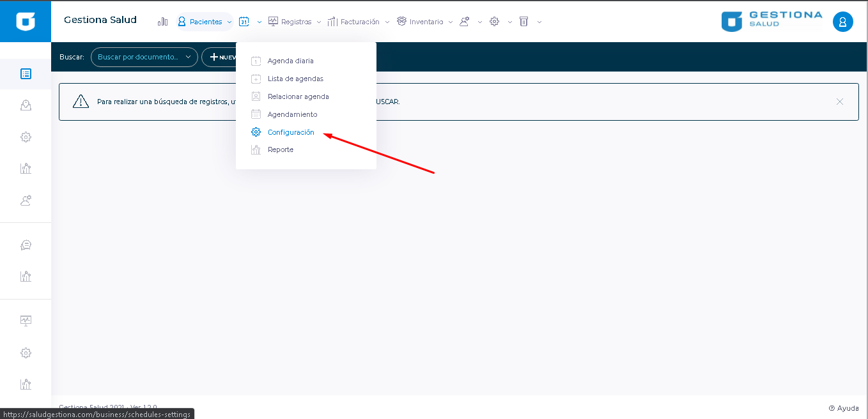This screenshot has width=868, height=419.
Task: Choose Configuración in the agenda menu
Action: tap(291, 132)
